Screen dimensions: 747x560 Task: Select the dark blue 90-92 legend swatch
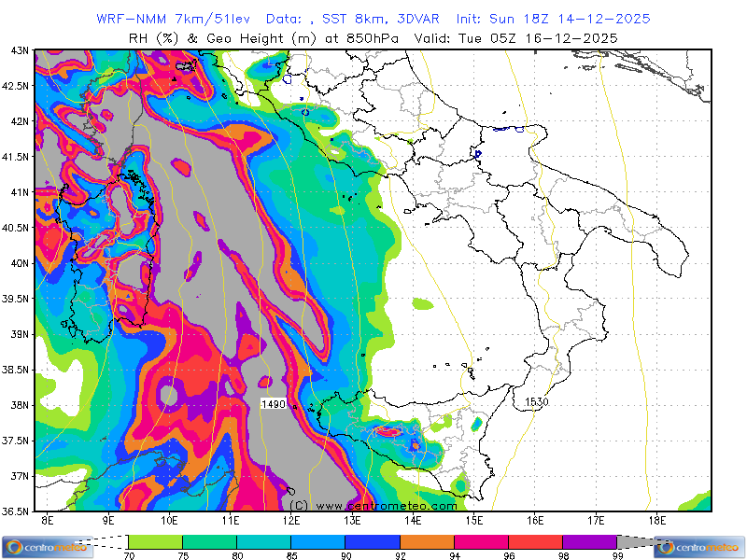(x=373, y=541)
